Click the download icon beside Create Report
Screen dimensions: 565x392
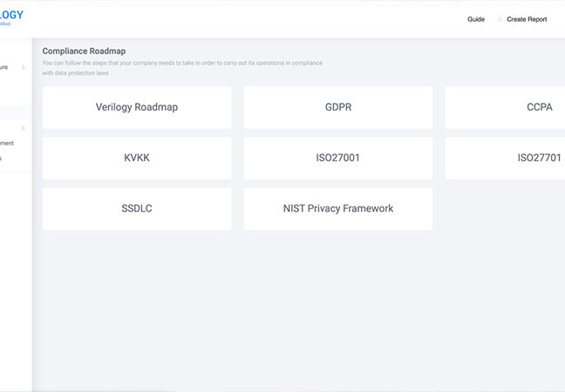[x=500, y=18]
